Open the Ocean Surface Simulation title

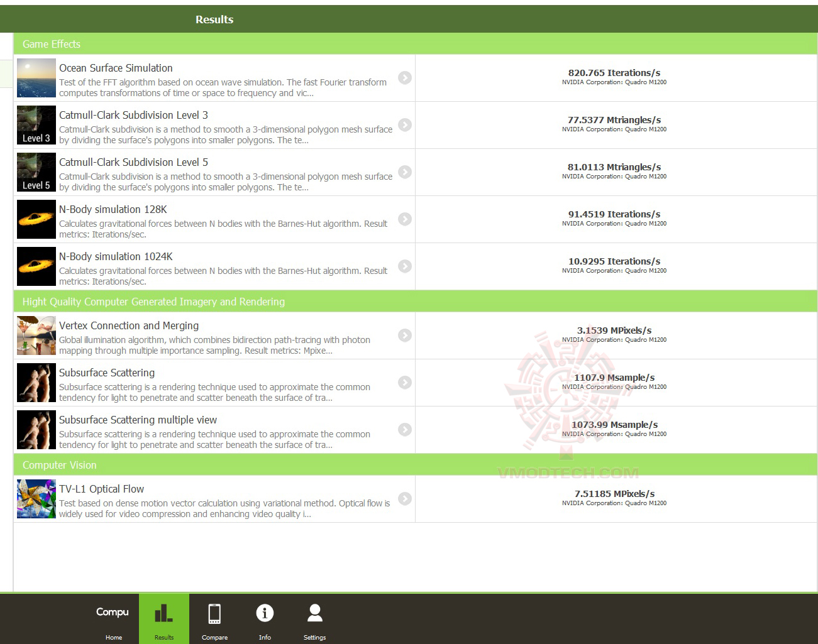tap(116, 68)
